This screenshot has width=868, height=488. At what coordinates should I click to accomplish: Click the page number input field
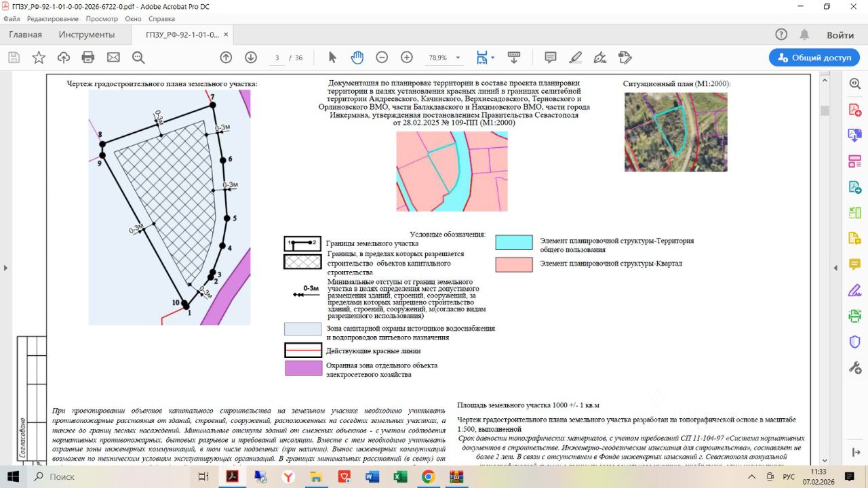(277, 58)
